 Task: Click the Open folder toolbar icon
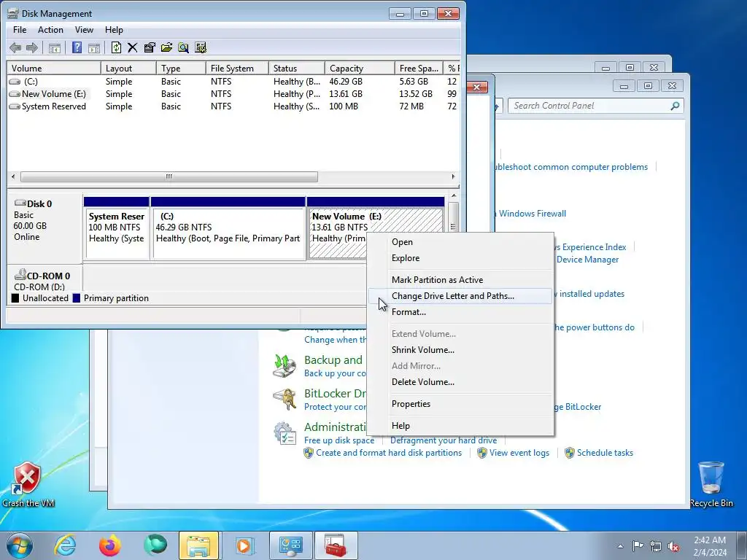[167, 47]
